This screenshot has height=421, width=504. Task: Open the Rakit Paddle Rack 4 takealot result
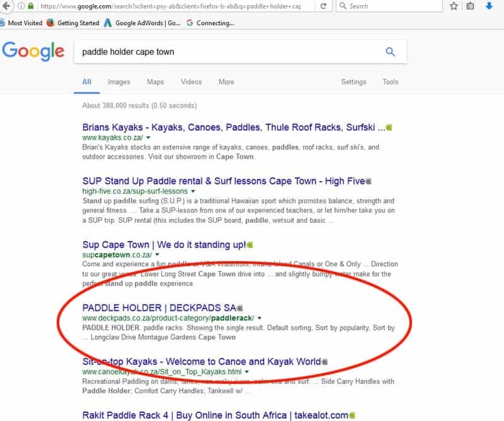(215, 415)
